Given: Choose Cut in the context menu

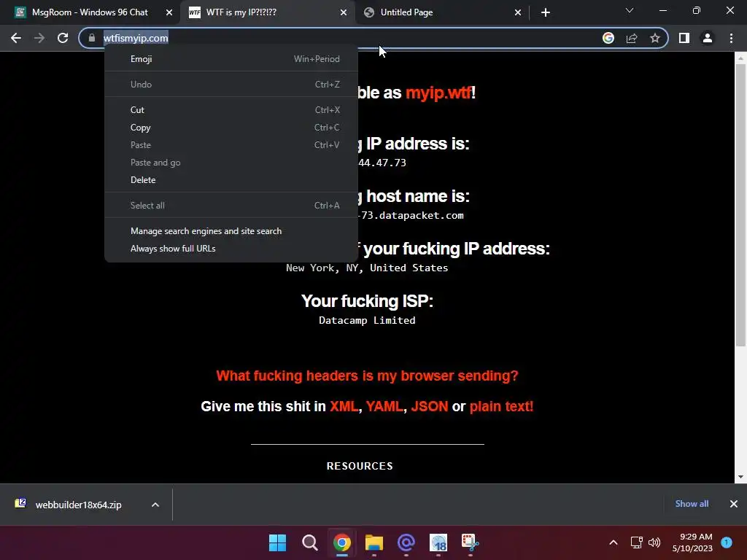Looking at the screenshot, I should [231, 110].
